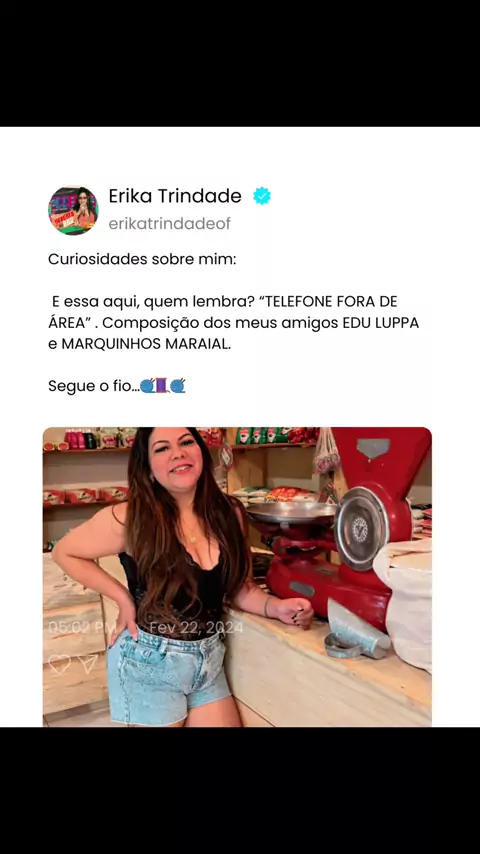This screenshot has height=854, width=480.
Task: Click the 05:02 PM timestamp overlay
Action: point(82,627)
